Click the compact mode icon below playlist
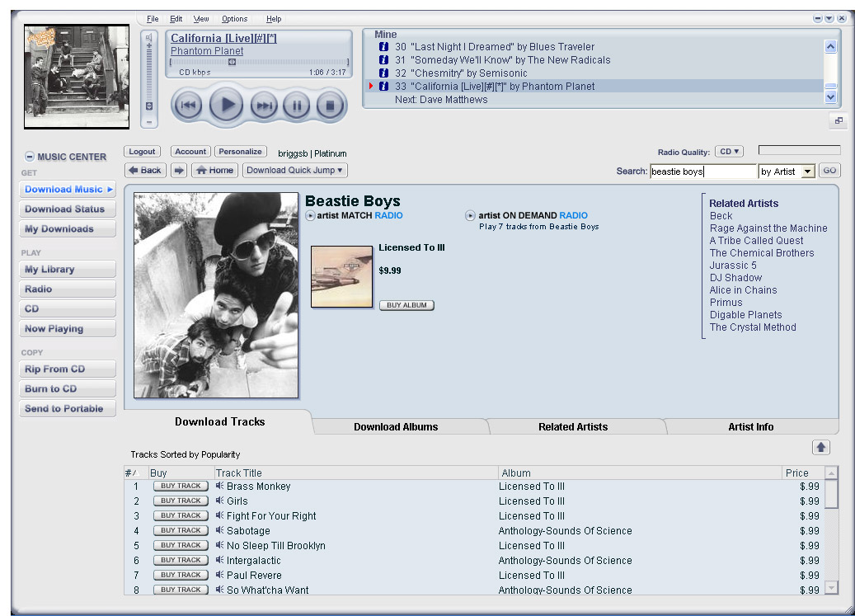The height and width of the screenshot is (616, 855). coord(839,120)
